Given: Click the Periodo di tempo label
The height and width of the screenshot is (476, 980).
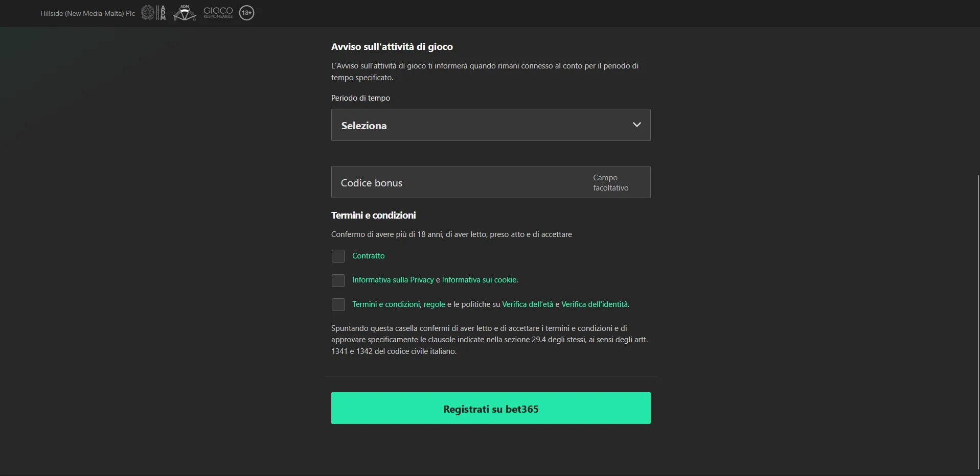Looking at the screenshot, I should point(360,98).
